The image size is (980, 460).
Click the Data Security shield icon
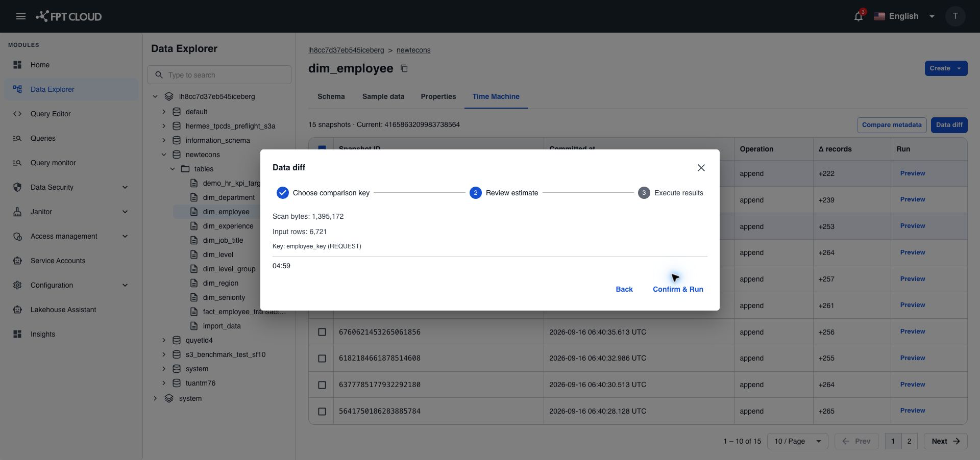(17, 187)
